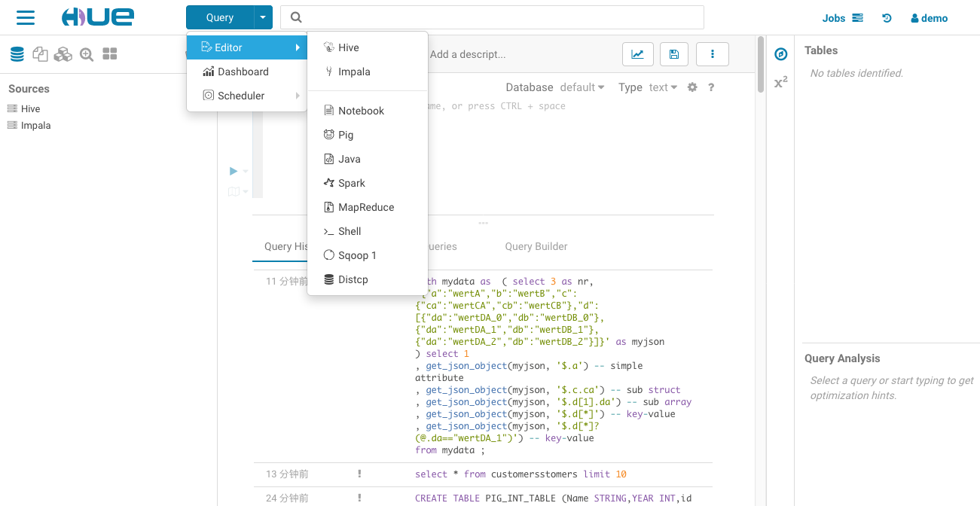Open the Distcp editor
Image resolution: width=980 pixels, height=506 pixels.
[368, 279]
